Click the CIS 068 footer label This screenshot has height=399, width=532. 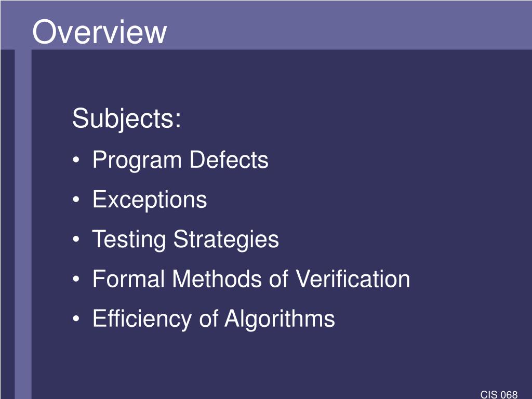point(499,395)
